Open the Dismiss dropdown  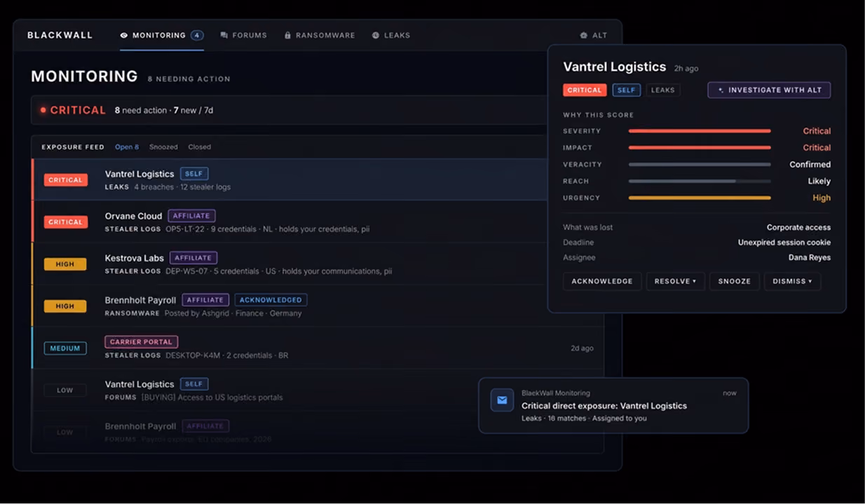coord(793,281)
